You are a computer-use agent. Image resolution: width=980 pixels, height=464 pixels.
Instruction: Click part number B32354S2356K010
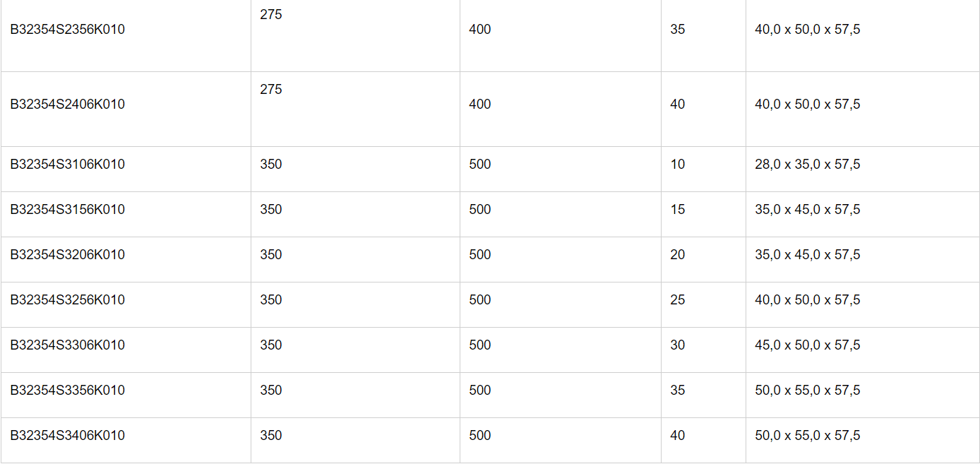tap(67, 30)
